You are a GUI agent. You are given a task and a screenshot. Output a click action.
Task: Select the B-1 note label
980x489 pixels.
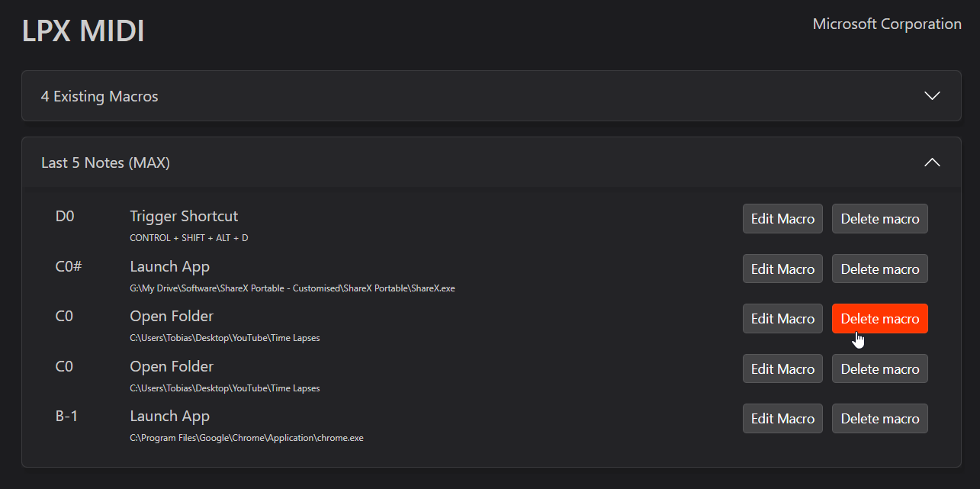(66, 417)
